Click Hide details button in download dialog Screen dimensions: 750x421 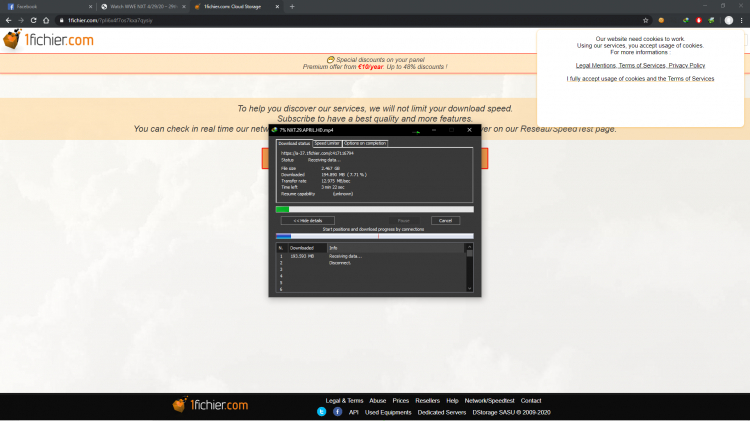pyautogui.click(x=308, y=221)
